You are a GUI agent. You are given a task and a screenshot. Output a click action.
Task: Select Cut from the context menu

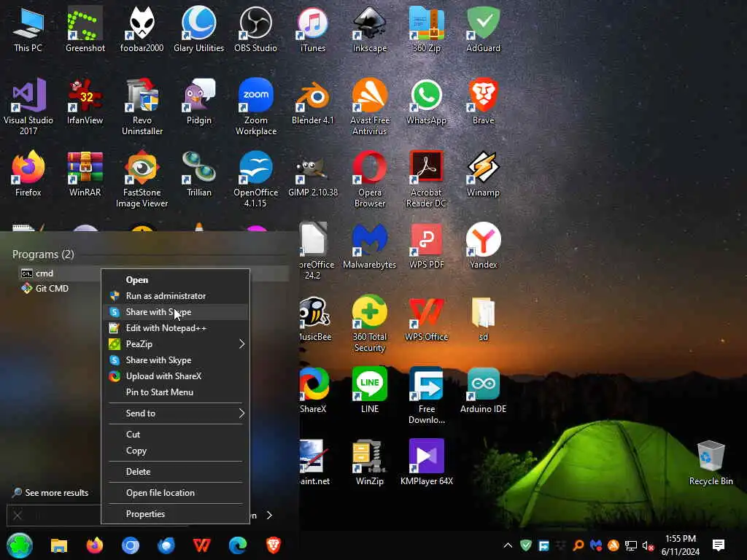[175, 435]
